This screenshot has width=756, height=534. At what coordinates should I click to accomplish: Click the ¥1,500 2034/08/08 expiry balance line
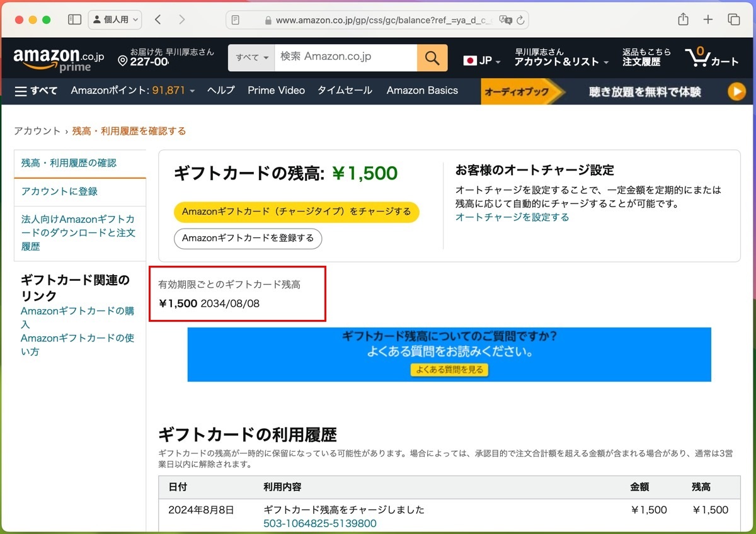(x=209, y=304)
